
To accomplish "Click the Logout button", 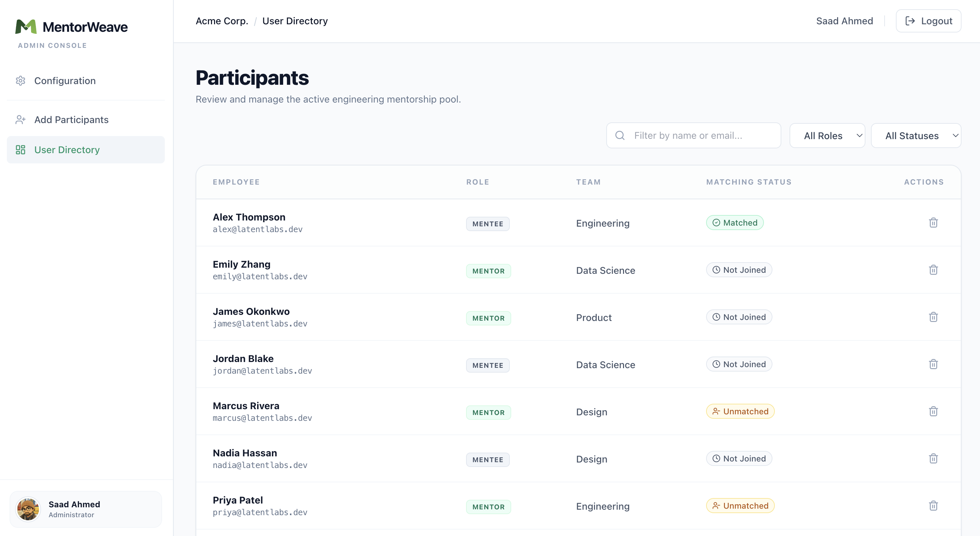I will point(928,21).
